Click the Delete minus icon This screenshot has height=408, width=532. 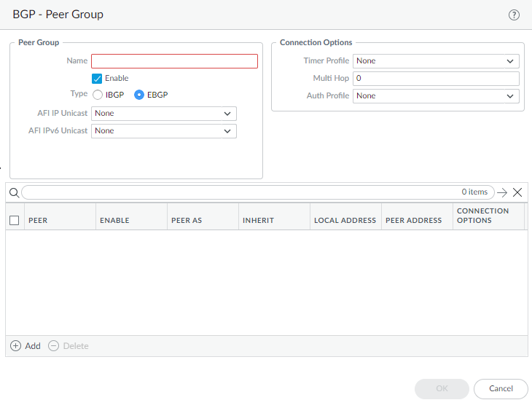click(x=54, y=346)
